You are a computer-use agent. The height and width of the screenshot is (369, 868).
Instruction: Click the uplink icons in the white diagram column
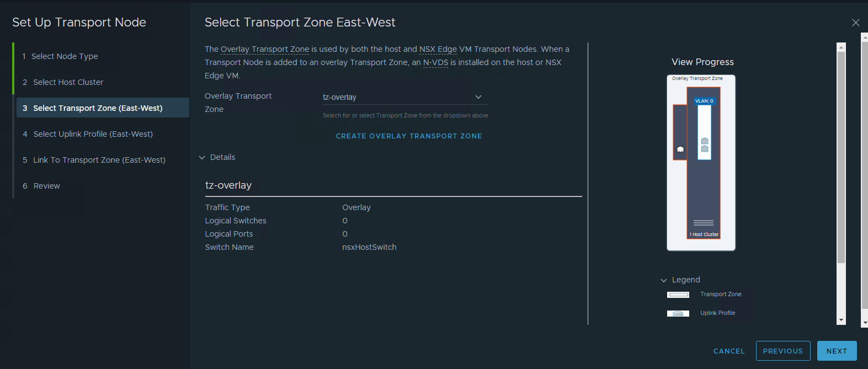[x=705, y=145]
